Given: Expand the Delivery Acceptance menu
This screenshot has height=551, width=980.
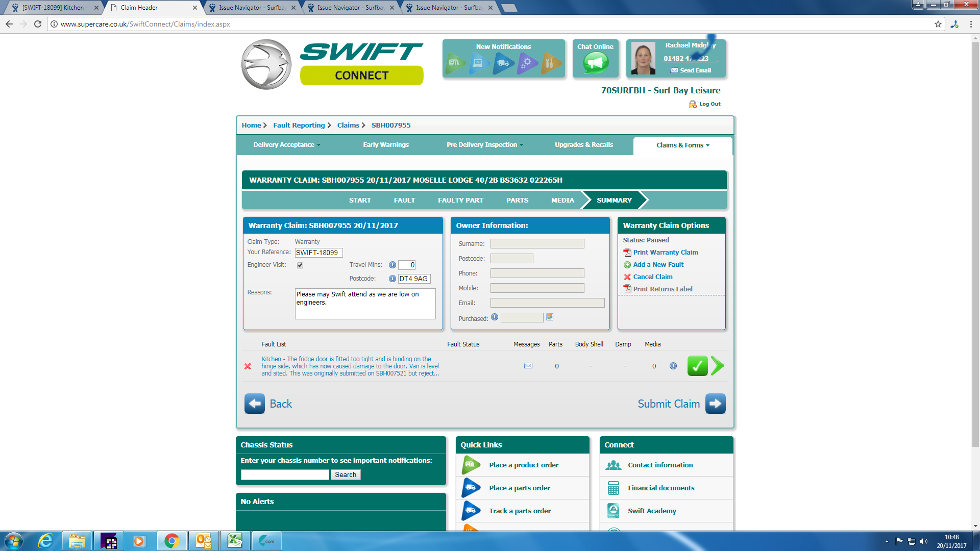Looking at the screenshot, I should pos(286,145).
